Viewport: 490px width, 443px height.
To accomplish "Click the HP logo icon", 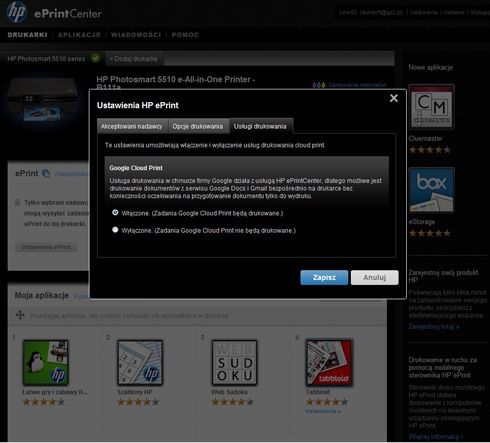I will point(16,12).
